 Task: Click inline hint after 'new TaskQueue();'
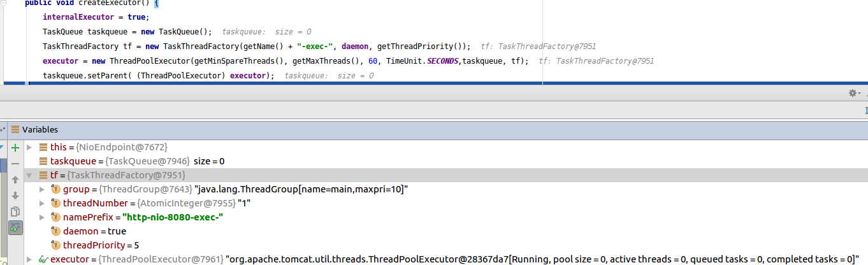coord(266,32)
